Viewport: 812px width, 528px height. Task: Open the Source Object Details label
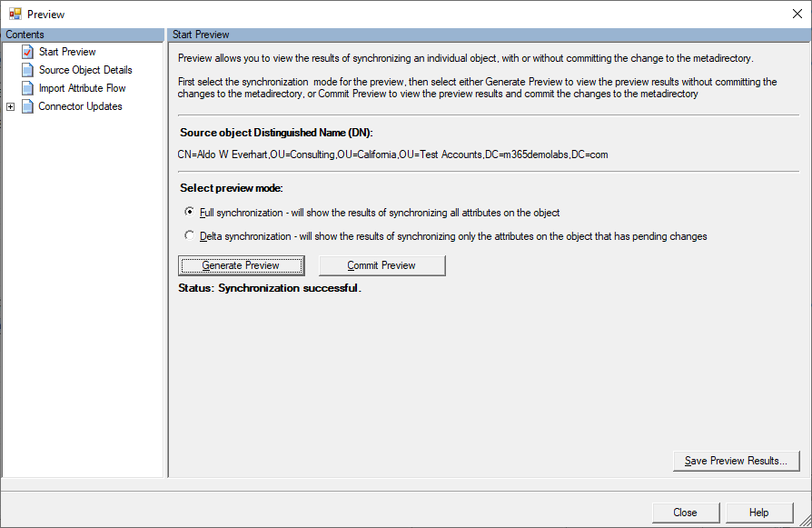[x=85, y=70]
